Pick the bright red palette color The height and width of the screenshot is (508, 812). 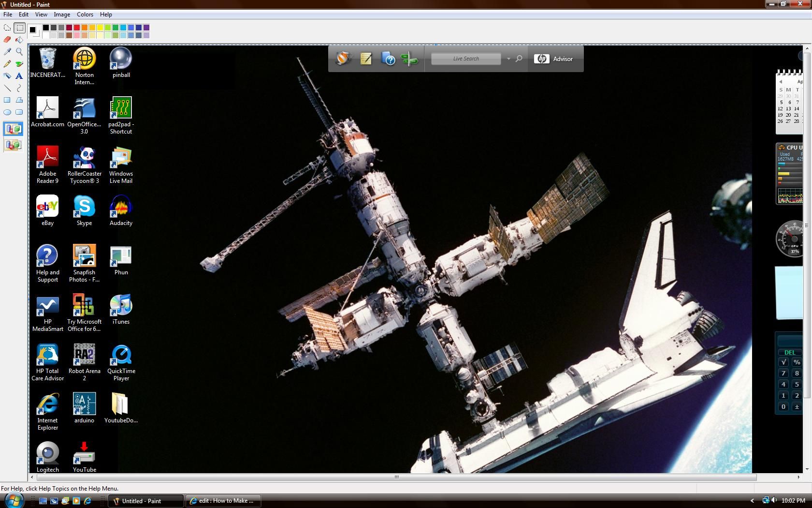(77, 28)
